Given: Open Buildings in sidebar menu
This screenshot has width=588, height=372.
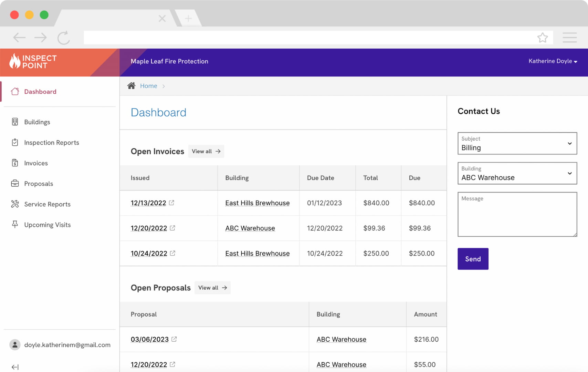Looking at the screenshot, I should coord(37,122).
